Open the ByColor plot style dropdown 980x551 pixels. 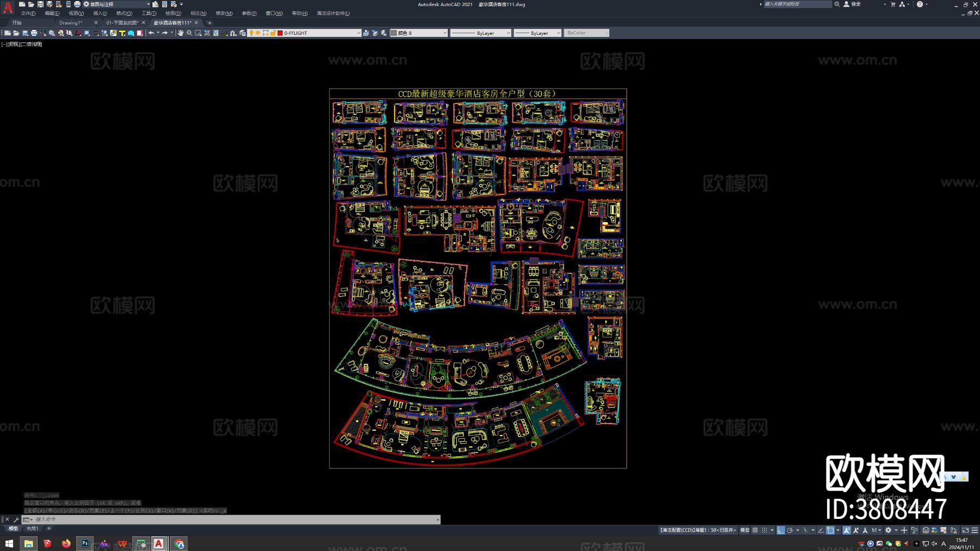(x=586, y=33)
